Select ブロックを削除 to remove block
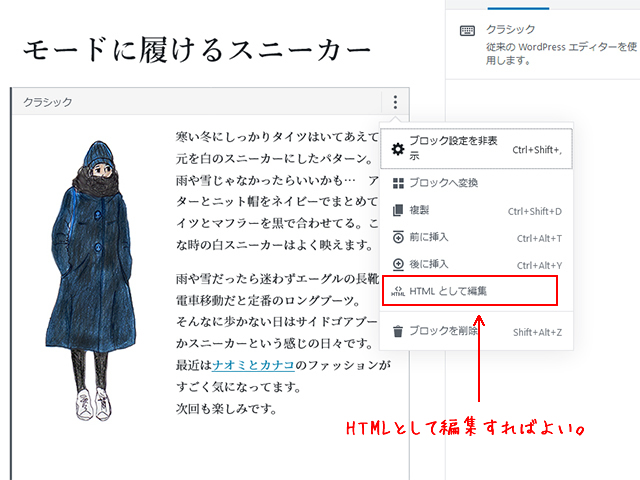The height and width of the screenshot is (480, 640). (x=476, y=331)
